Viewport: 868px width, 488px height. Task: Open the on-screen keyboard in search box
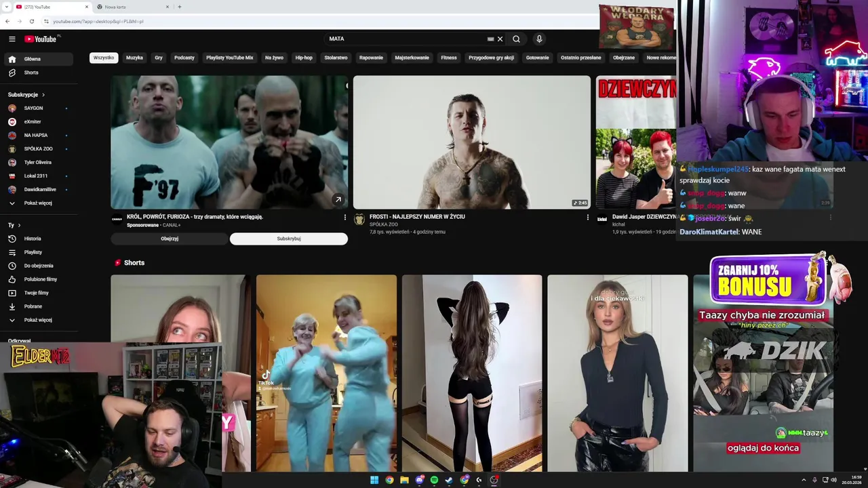(490, 39)
